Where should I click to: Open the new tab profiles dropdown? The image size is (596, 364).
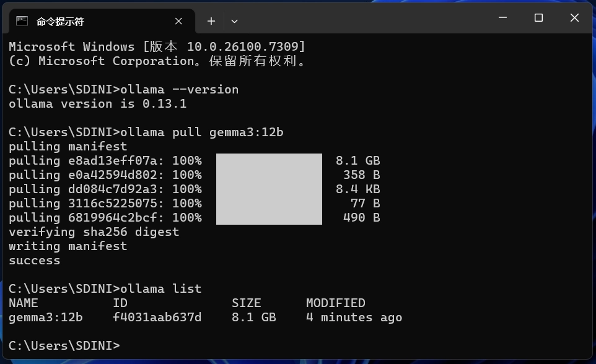(235, 21)
